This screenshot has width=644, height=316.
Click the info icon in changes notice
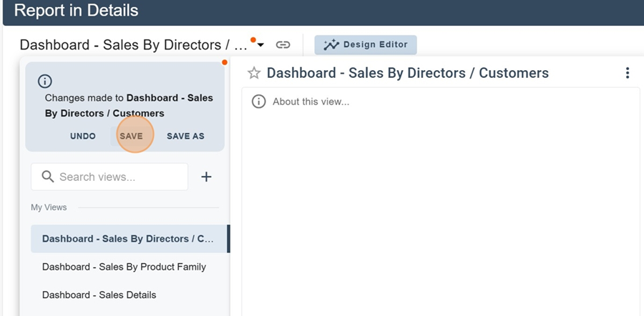44,82
